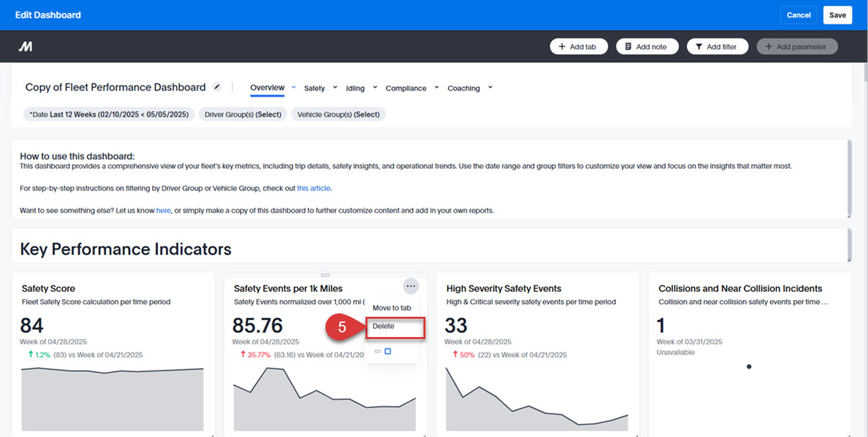The width and height of the screenshot is (868, 437).
Task: Click the '85.76' value
Action: pos(258,326)
